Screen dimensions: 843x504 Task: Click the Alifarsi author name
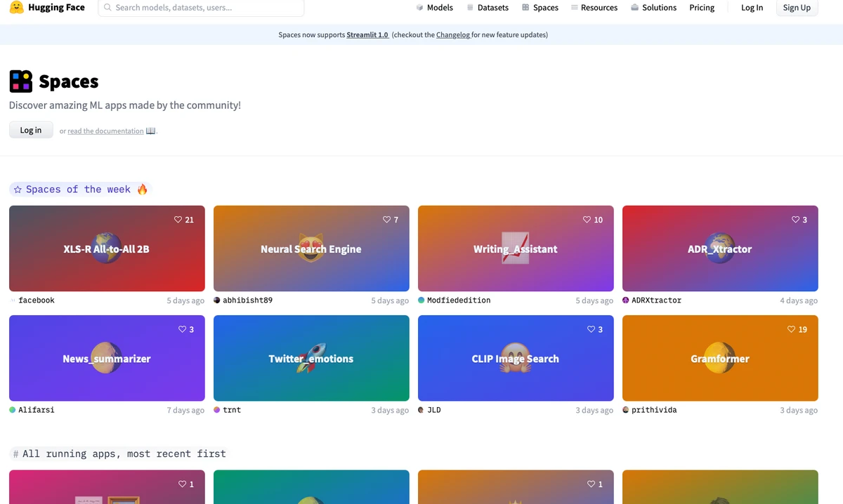[37, 409]
